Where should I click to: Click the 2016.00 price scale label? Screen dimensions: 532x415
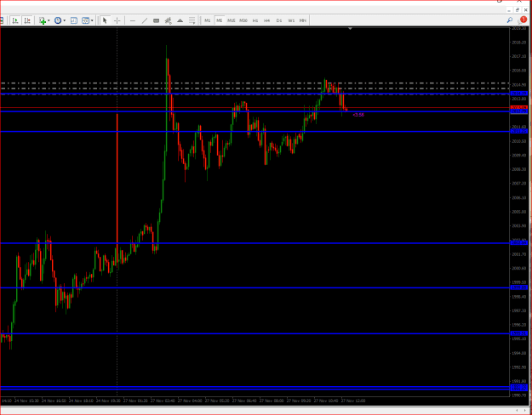[518, 71]
